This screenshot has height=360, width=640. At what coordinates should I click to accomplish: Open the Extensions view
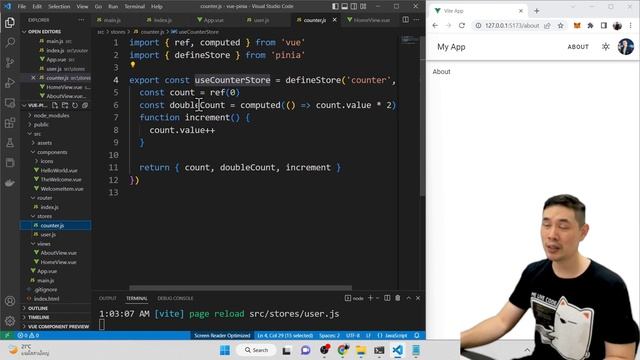(x=10, y=122)
